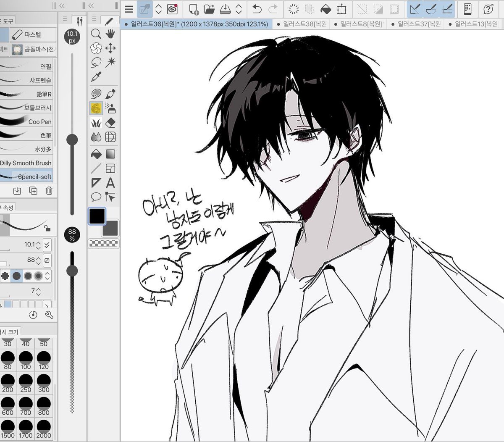
Task: Open the help question mark
Action: pos(488,9)
